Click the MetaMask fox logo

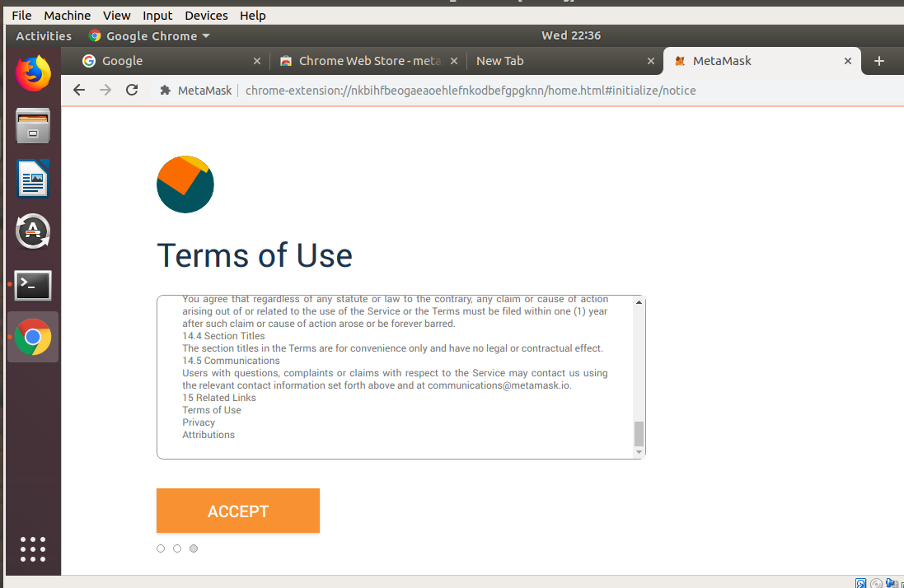click(185, 184)
